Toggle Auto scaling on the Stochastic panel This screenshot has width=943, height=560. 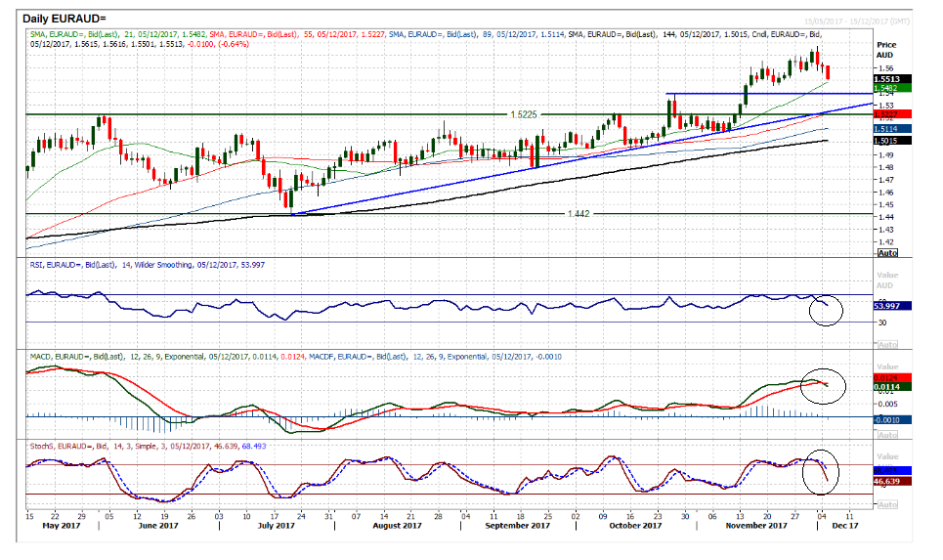pyautogui.click(x=886, y=503)
